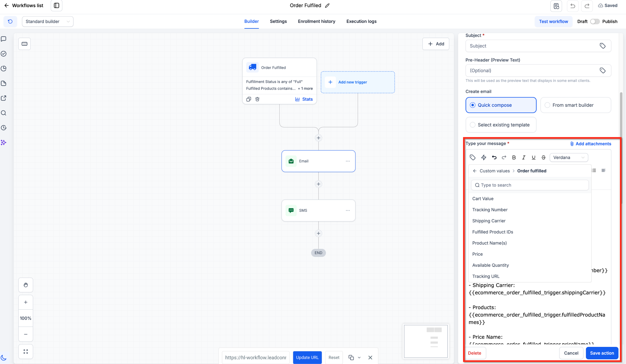Image resolution: width=626 pixels, height=364 pixels.
Task: Zoom out with the minus button
Action: click(26, 334)
